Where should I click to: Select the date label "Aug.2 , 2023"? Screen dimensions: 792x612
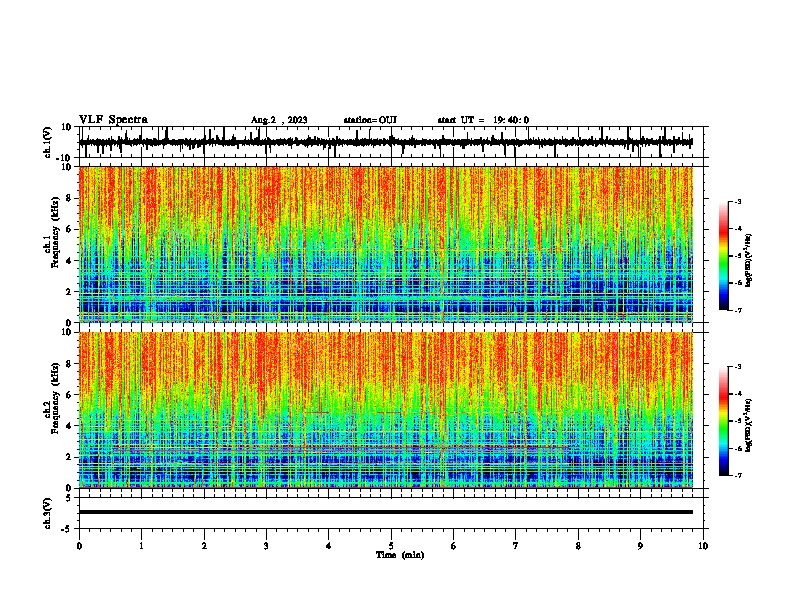coord(279,120)
